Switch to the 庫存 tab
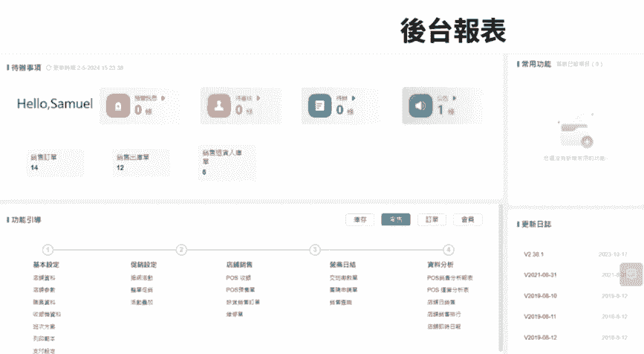 pyautogui.click(x=360, y=219)
